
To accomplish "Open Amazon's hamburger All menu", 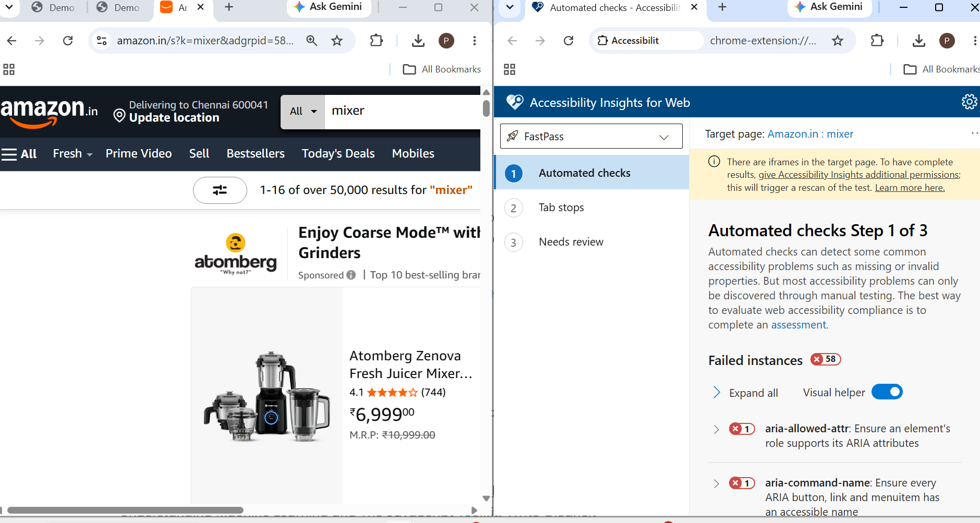I will coord(19,154).
